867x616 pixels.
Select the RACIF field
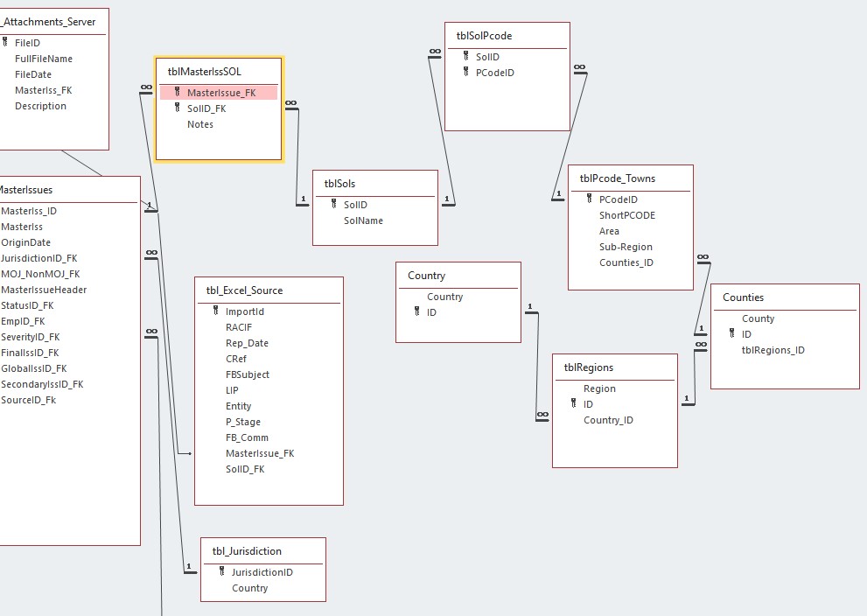238,327
